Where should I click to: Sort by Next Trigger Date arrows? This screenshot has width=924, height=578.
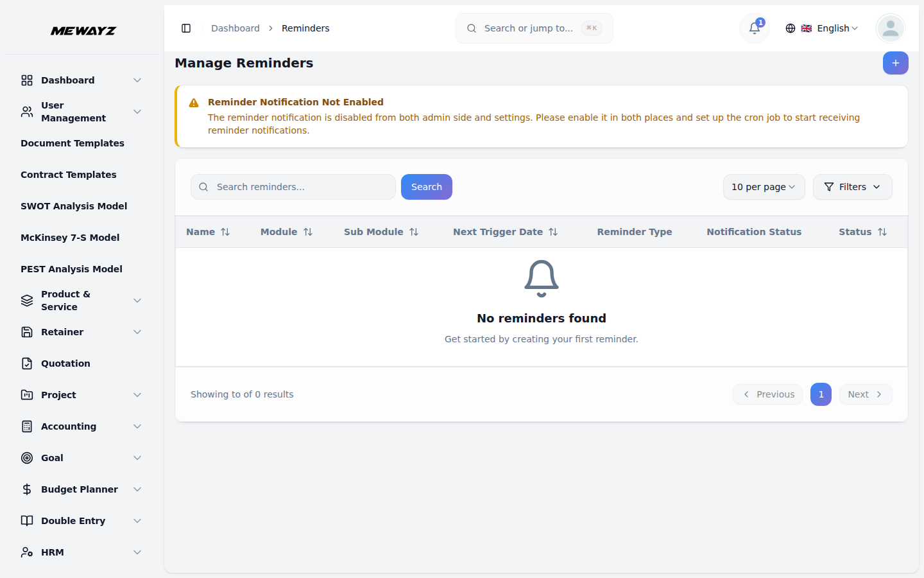point(553,232)
